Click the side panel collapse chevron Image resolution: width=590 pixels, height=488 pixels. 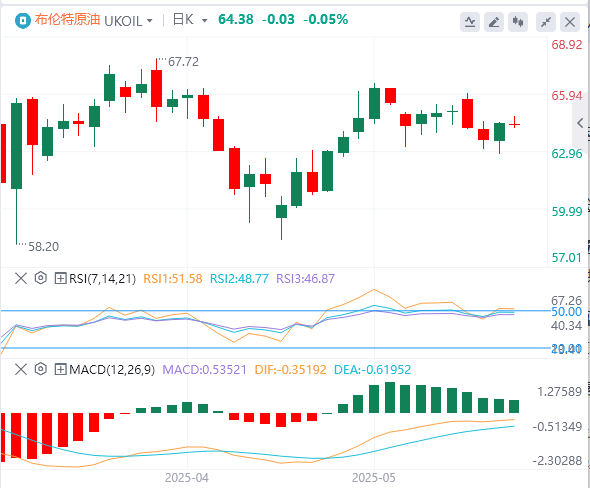[580, 123]
